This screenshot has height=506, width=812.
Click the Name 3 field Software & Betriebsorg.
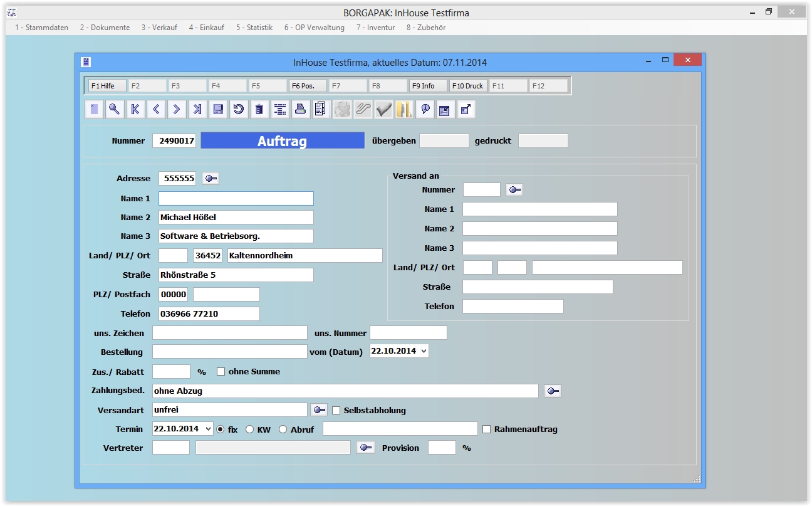(236, 236)
